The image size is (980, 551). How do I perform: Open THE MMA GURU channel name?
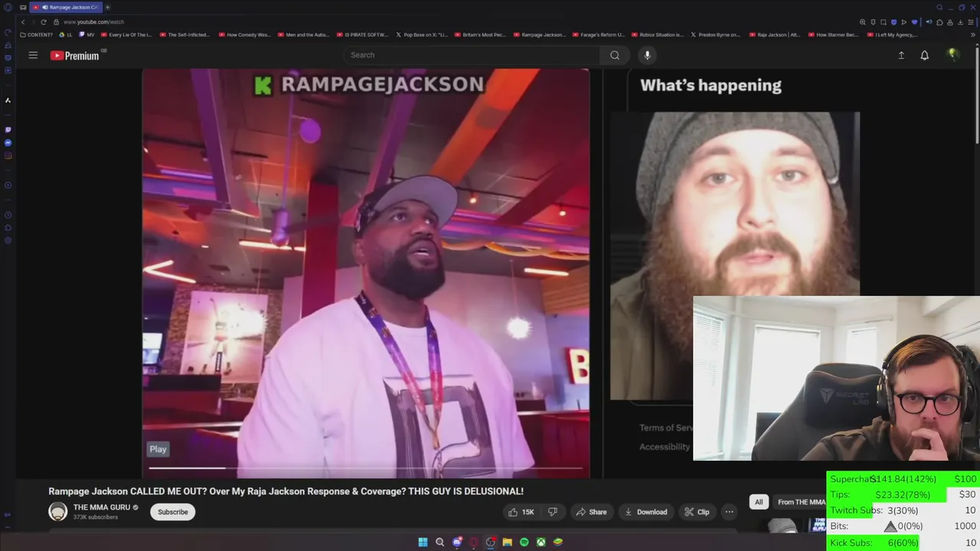point(102,507)
